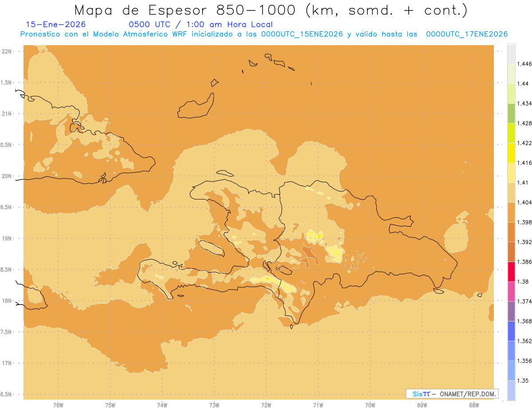This screenshot has width=532, height=411.
Task: Click the latitude label "19N"
Action: 7,238
